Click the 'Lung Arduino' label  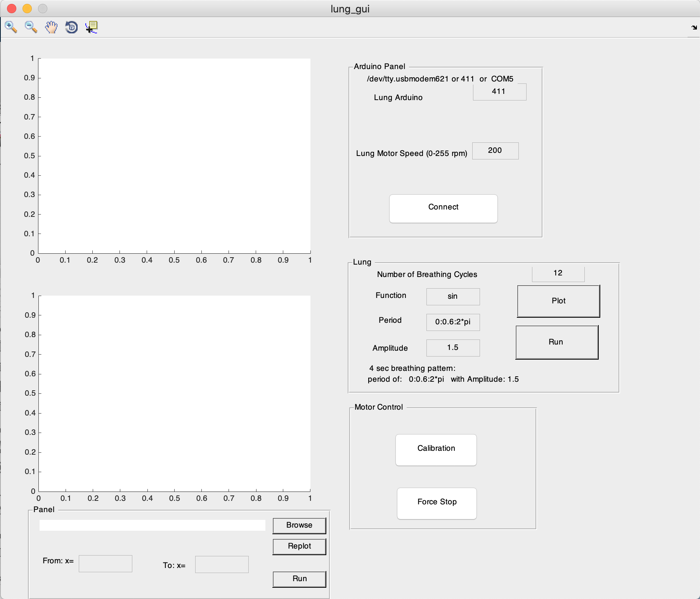[x=398, y=97]
